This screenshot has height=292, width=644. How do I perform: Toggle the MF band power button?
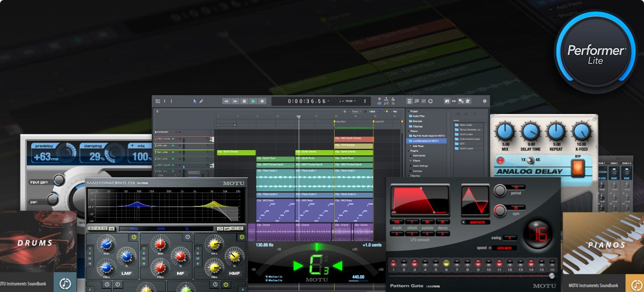point(188,237)
